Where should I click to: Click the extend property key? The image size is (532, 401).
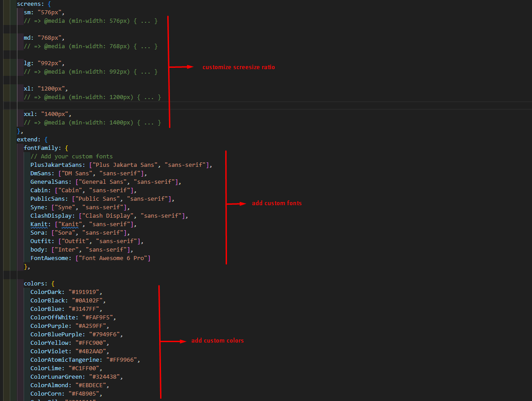click(28, 139)
